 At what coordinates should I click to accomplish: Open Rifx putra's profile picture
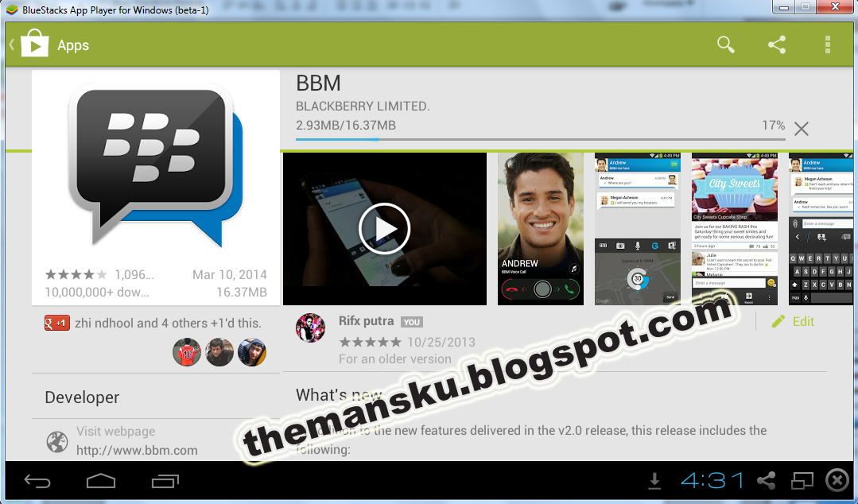coord(310,328)
